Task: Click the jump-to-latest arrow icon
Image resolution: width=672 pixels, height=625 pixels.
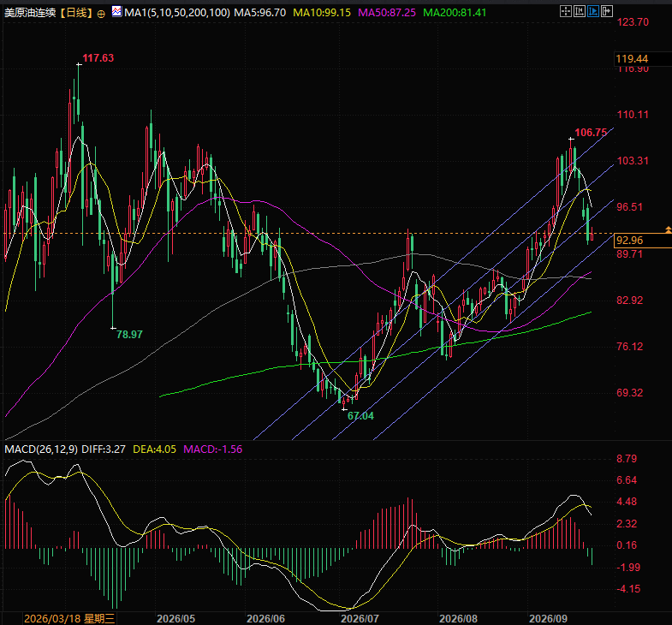Action: [x=607, y=11]
